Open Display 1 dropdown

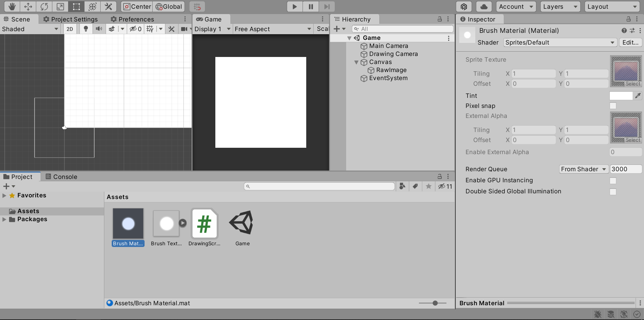pos(213,29)
